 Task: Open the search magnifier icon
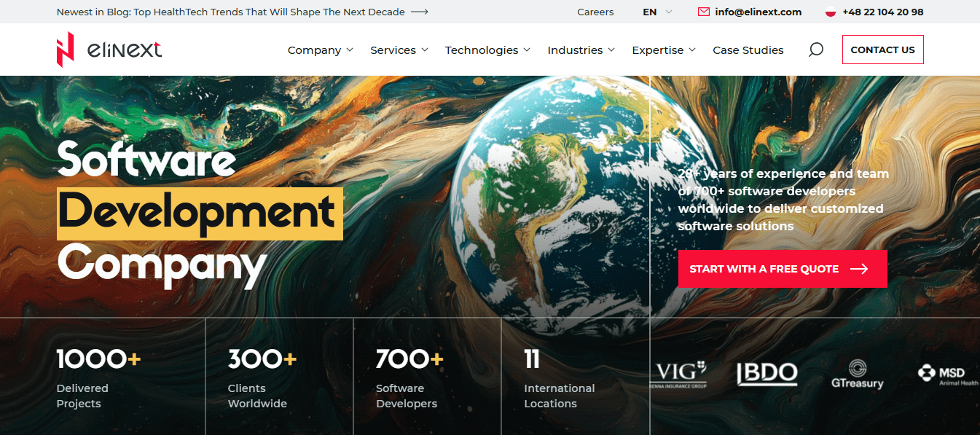(816, 50)
